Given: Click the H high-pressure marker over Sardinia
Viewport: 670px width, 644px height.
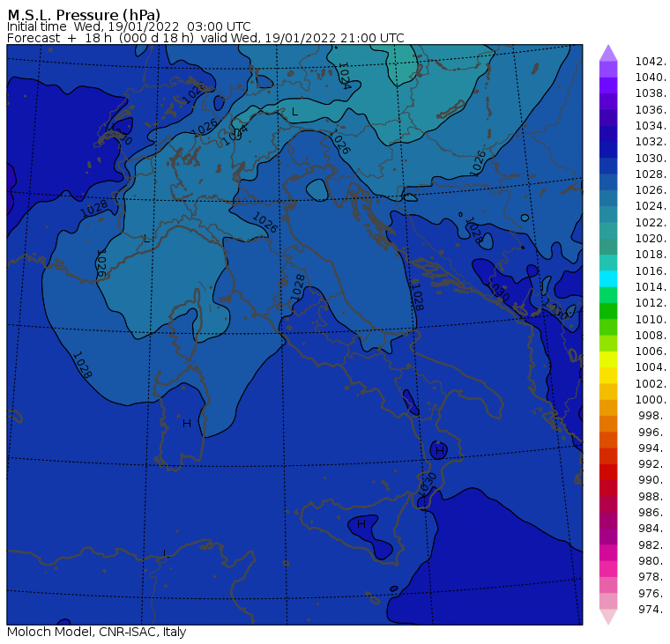Looking at the screenshot, I should [x=187, y=424].
